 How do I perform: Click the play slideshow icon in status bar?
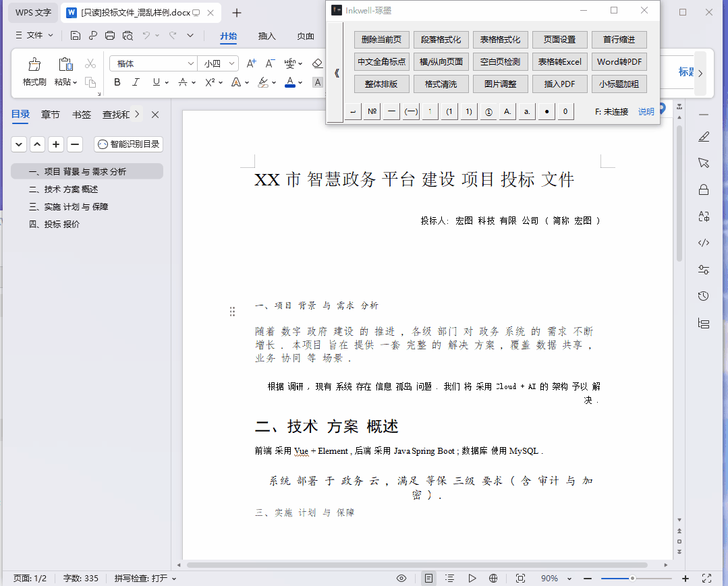click(x=472, y=578)
